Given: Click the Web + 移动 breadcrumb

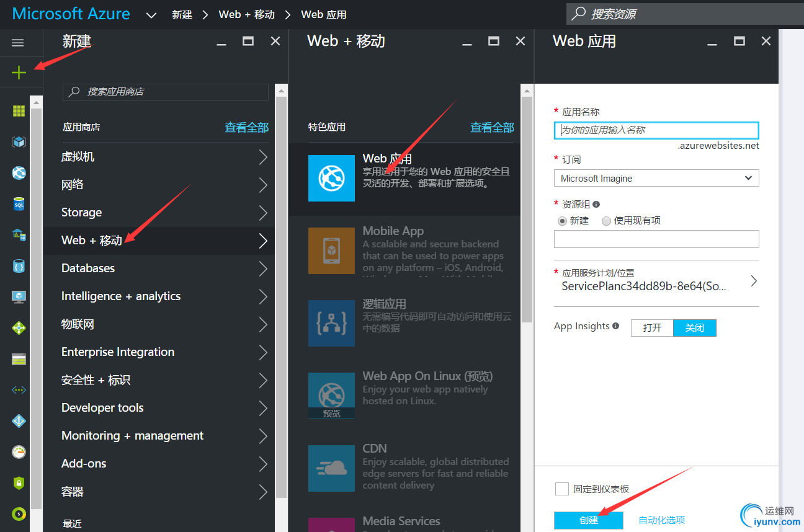Looking at the screenshot, I should (247, 14).
